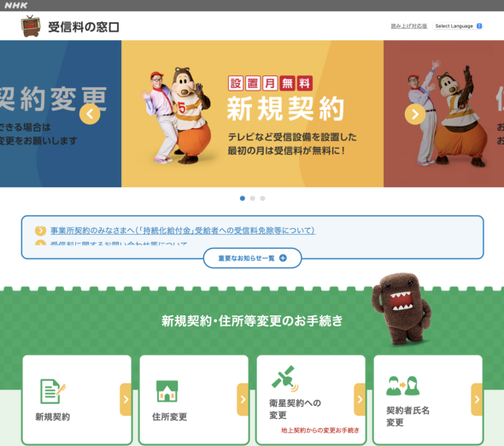Expand 重要なお知らせ一覧 notice list
Viewport: 504px width, 446px height.
pyautogui.click(x=252, y=258)
